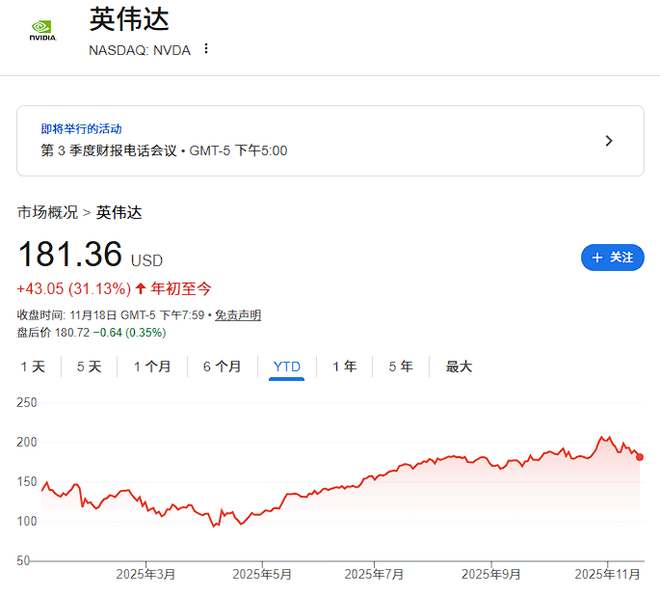The width and height of the screenshot is (660, 597).
Task: Switch to the 1 年 range
Action: (344, 367)
